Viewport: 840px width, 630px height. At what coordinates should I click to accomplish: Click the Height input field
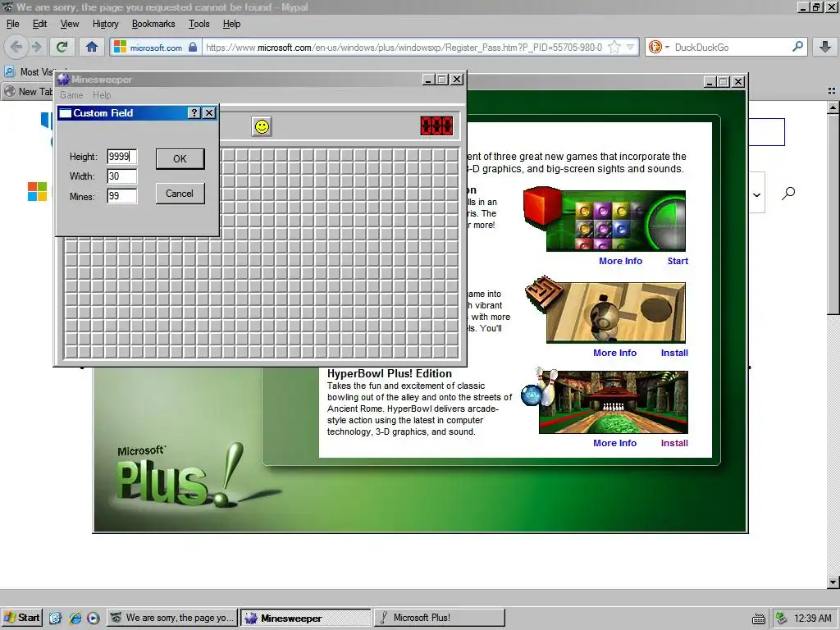tap(122, 157)
